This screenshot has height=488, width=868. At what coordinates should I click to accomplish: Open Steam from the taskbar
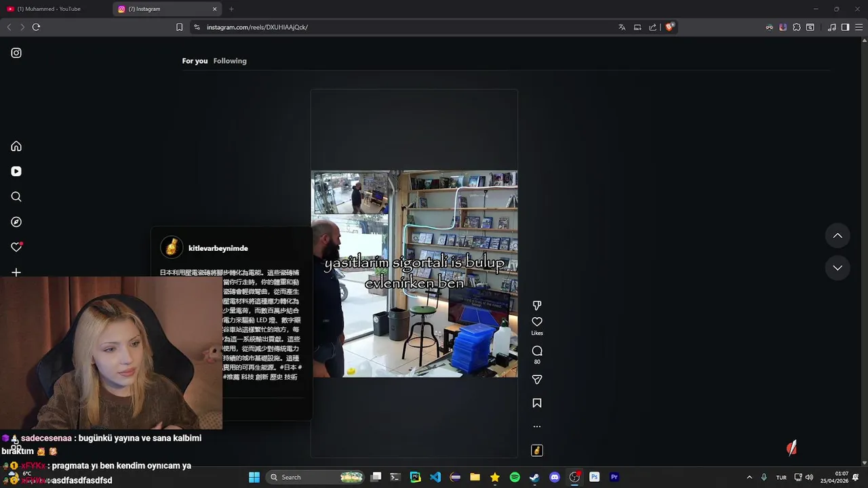(x=534, y=477)
